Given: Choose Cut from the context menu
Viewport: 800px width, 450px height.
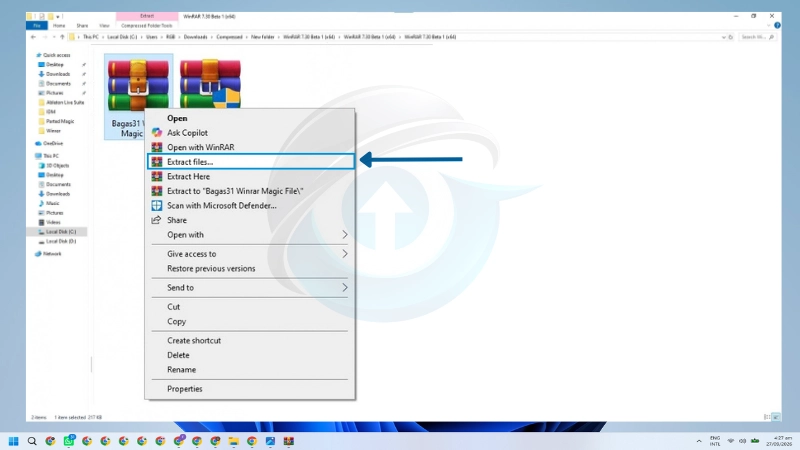Looking at the screenshot, I should coord(250,307).
